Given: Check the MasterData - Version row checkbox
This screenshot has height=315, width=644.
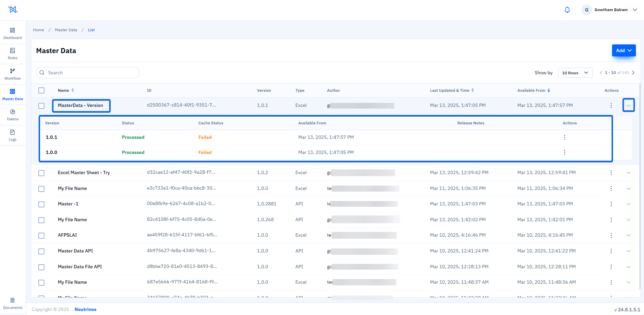Looking at the screenshot, I should coord(41,106).
